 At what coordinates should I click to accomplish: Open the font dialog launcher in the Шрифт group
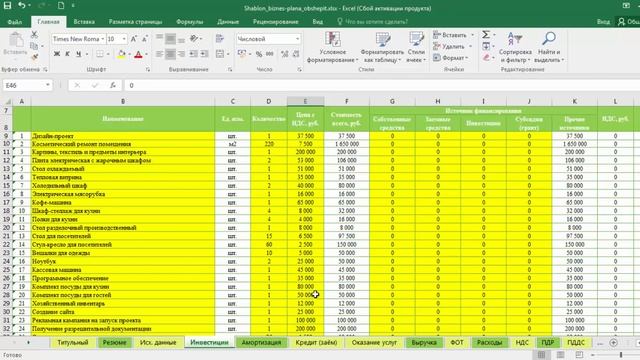click(x=148, y=70)
